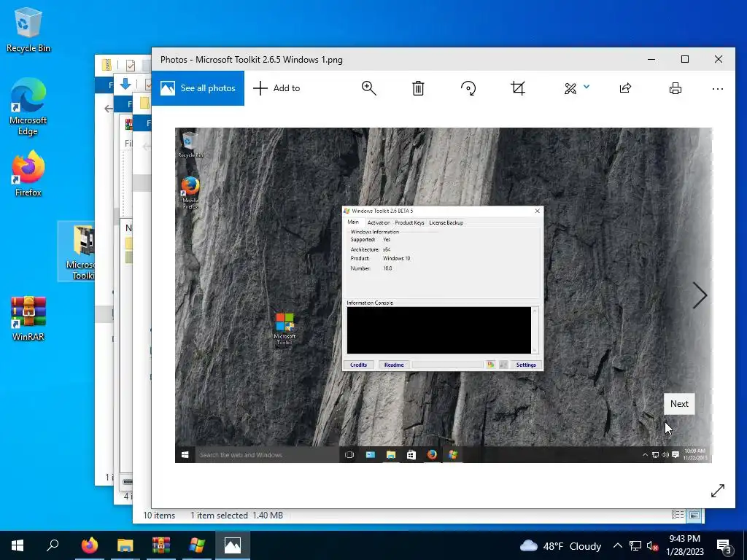Image resolution: width=747 pixels, height=560 pixels.
Task: Go to next photo with arrow chevron
Action: point(700,295)
